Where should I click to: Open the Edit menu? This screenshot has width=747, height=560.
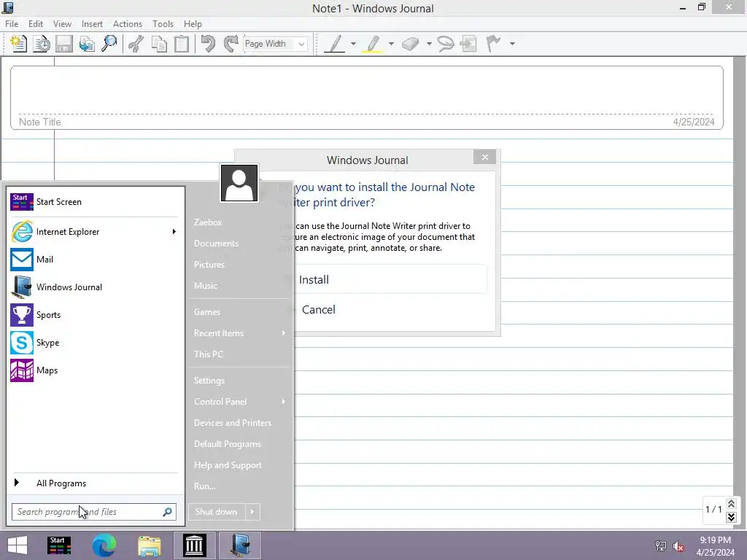[x=35, y=24]
